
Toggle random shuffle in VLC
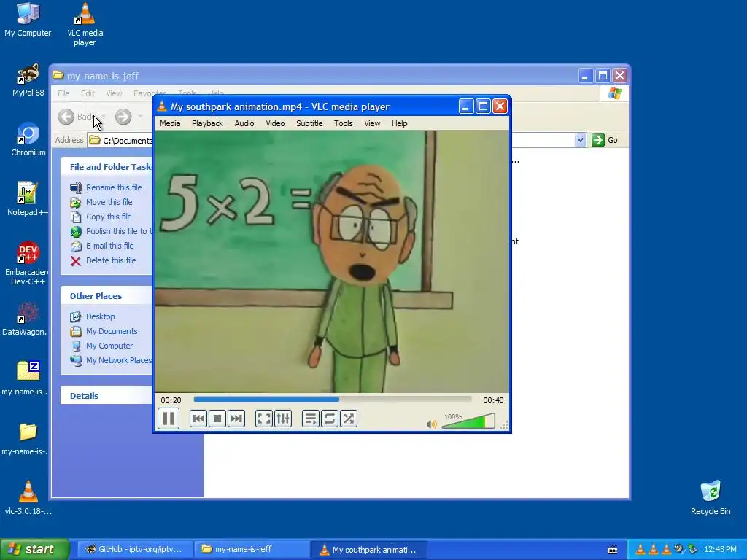[349, 419]
